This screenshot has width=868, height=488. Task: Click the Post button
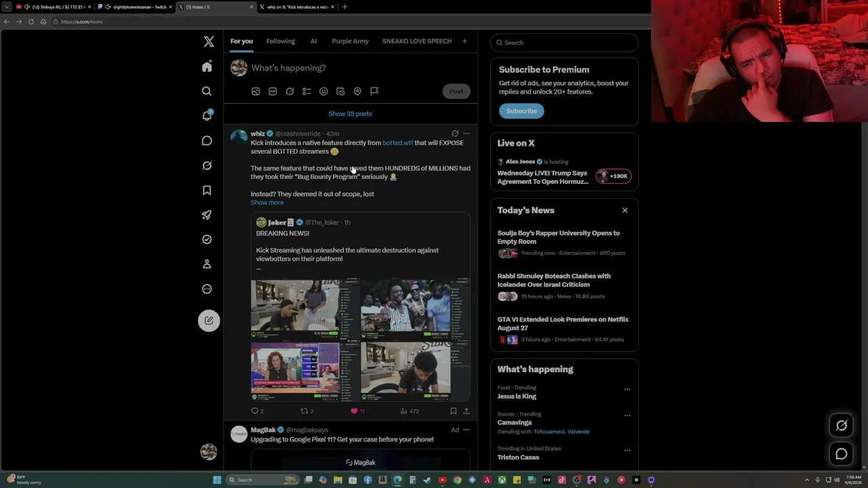(x=456, y=91)
